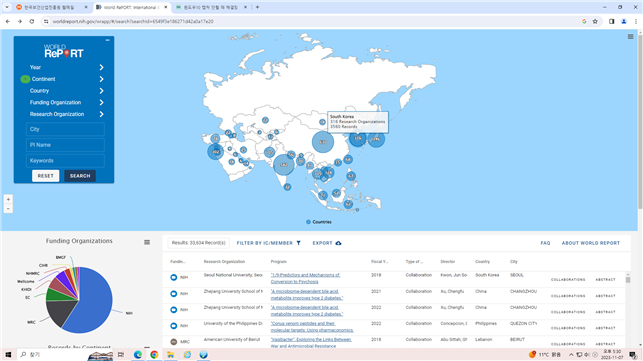Switch to the World RePORT browser tab
Screen dimensions: 643x361
(x=132, y=7)
